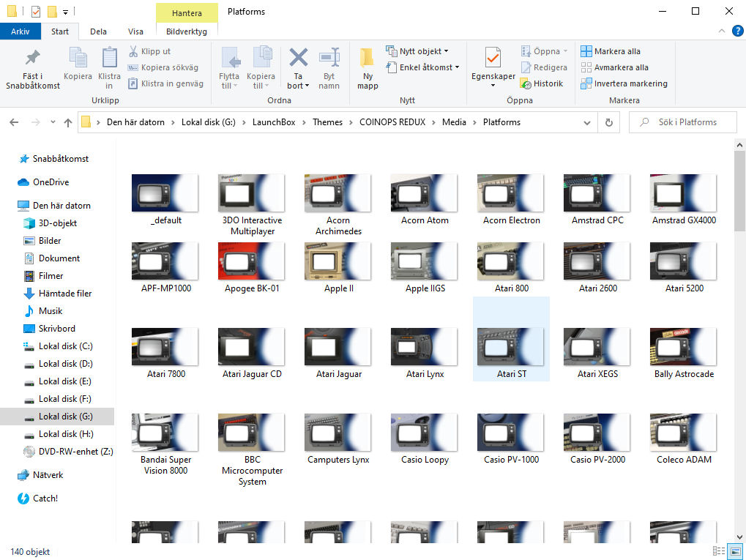Create a new folder with Ny mapp
The height and width of the screenshot is (560, 746).
[368, 69]
